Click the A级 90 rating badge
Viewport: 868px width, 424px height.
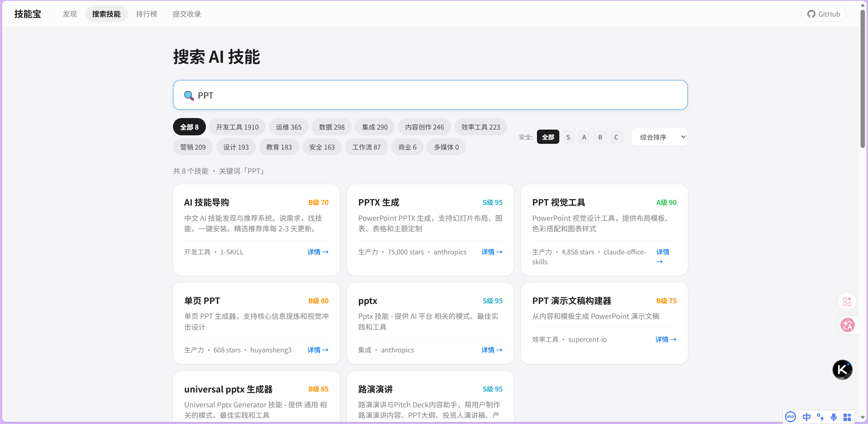(666, 203)
